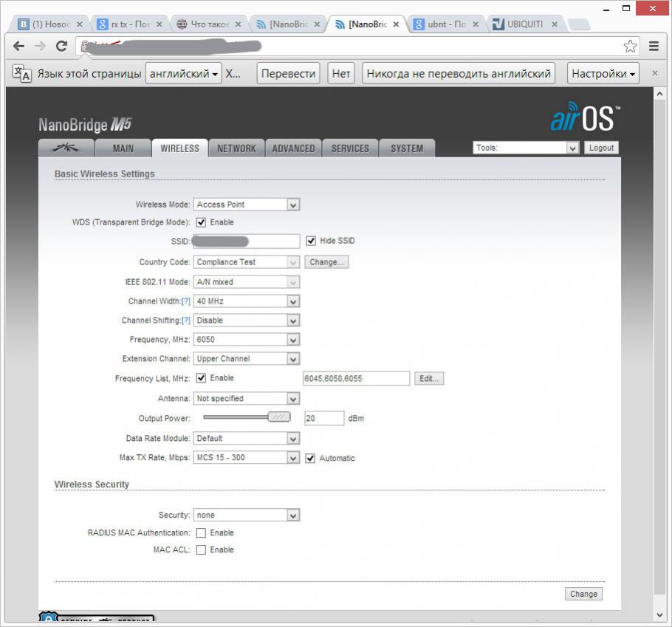672x627 pixels.
Task: Uncheck the Hide SSID checkbox
Action: tap(311, 241)
